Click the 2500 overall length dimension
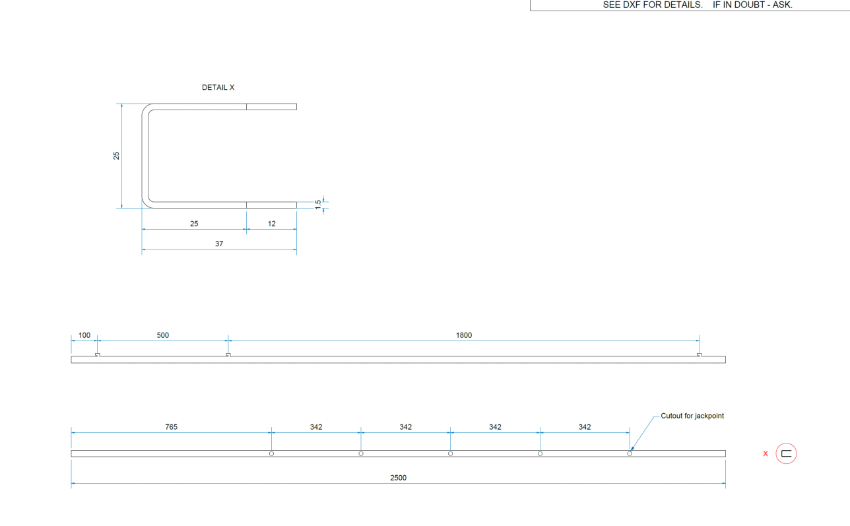 (398, 478)
